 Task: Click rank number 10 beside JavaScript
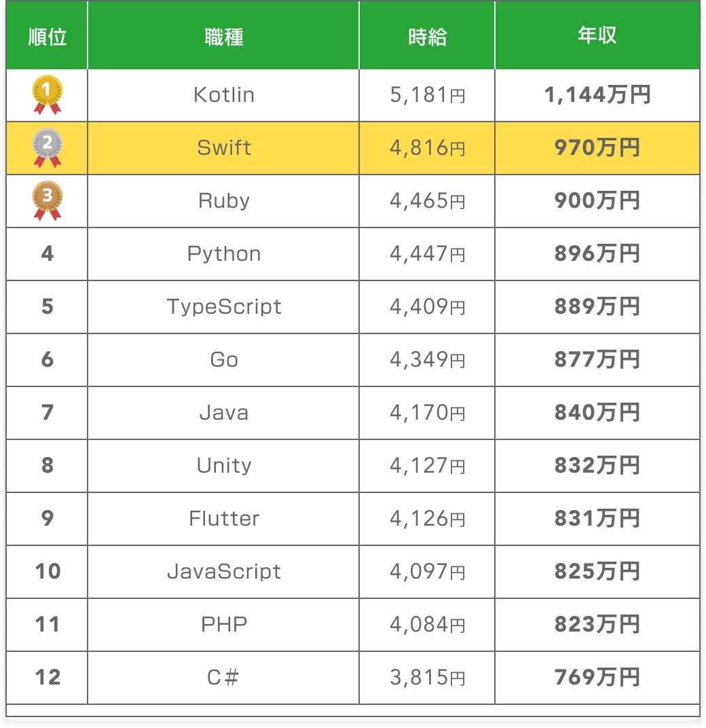click(x=47, y=572)
